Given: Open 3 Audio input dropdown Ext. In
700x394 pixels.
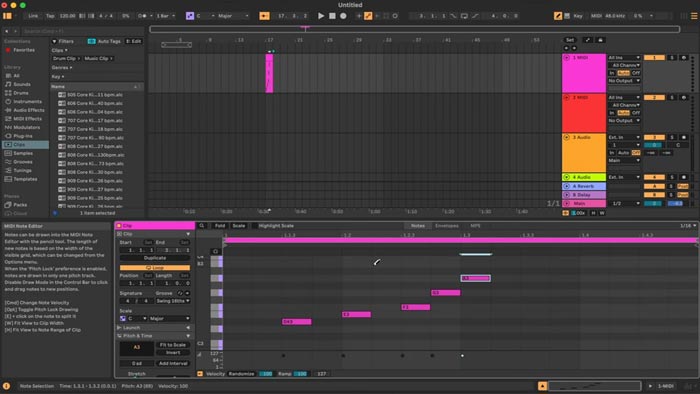Looking at the screenshot, I should click(624, 137).
